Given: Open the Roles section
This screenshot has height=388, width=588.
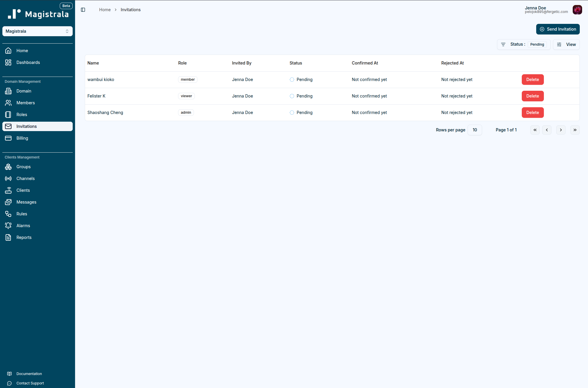Looking at the screenshot, I should (21, 115).
